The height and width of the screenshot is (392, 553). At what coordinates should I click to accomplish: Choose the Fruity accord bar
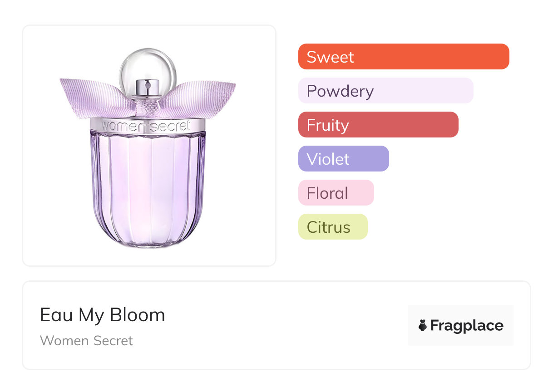tap(378, 125)
